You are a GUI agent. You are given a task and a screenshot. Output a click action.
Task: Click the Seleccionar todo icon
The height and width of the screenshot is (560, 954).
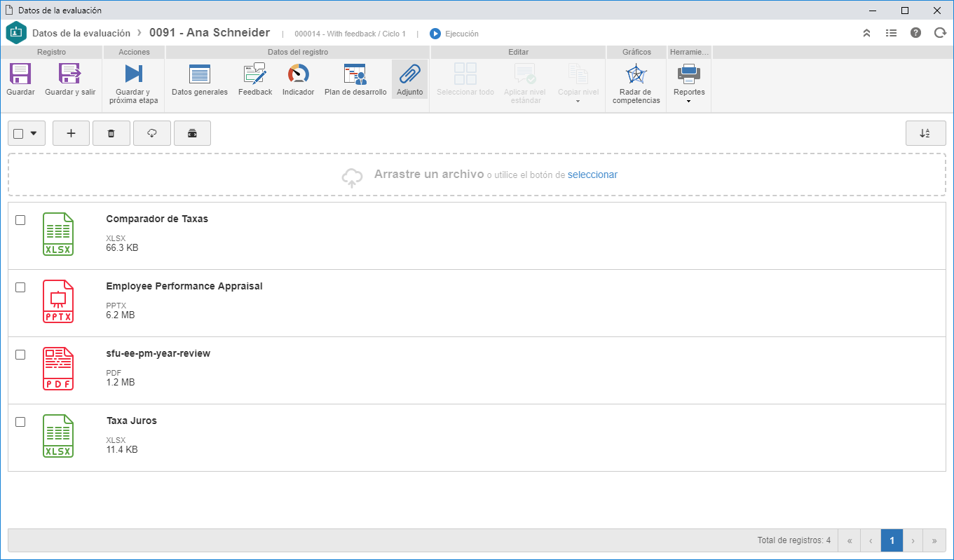[465, 74]
